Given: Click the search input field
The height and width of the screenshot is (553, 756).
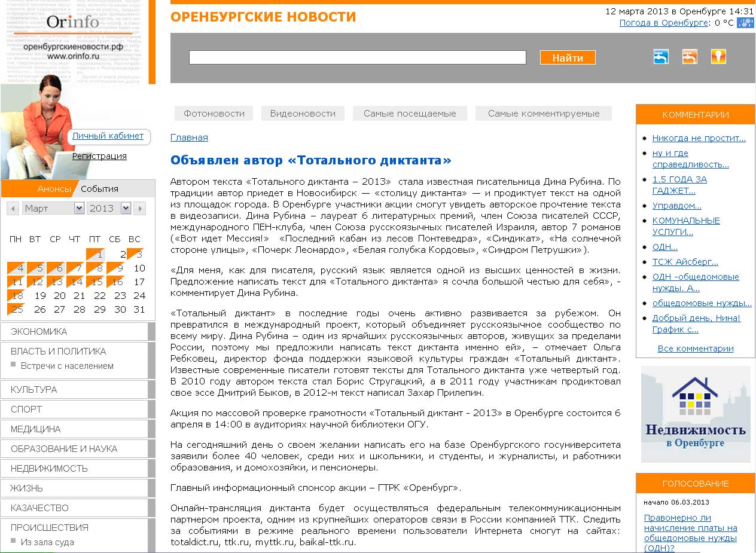Looking at the screenshot, I should pyautogui.click(x=358, y=57).
